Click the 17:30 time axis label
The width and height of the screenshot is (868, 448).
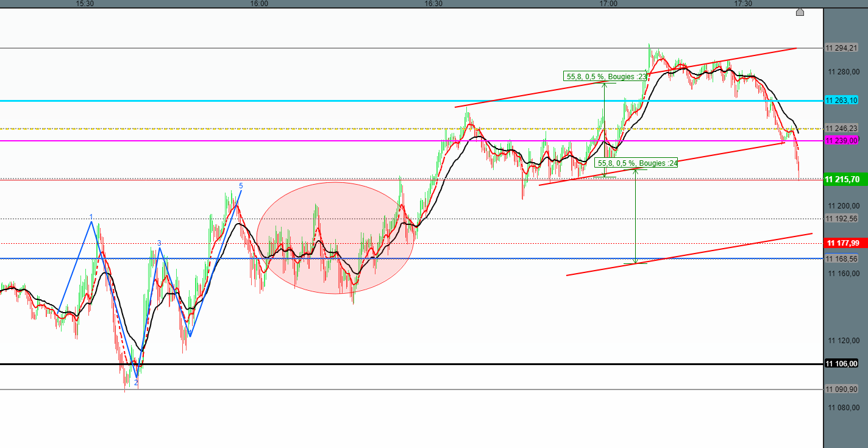pos(742,4)
